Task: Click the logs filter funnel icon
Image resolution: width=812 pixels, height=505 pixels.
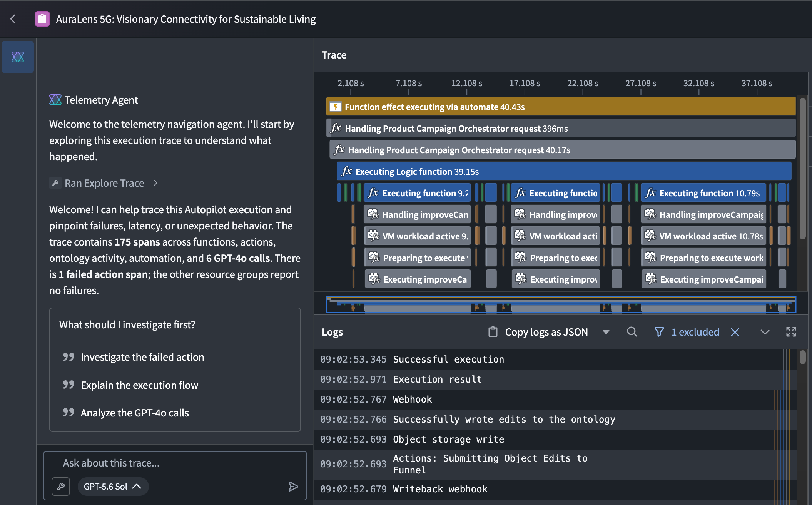Action: 659,332
